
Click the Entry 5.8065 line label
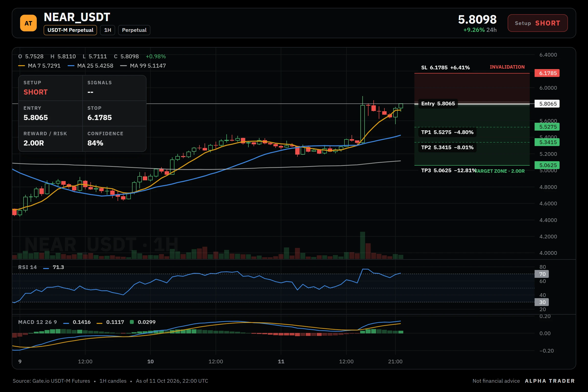438,103
